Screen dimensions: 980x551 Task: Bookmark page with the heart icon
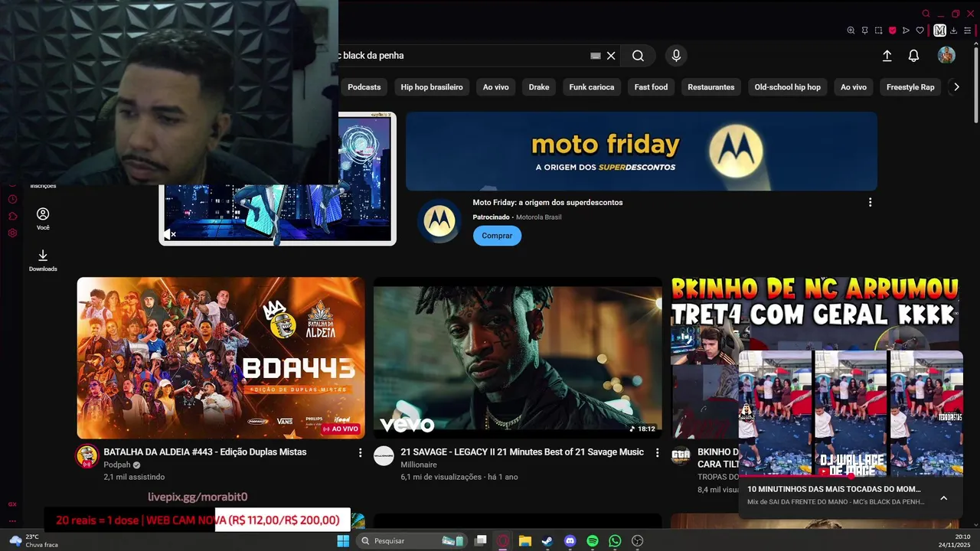(x=920, y=31)
